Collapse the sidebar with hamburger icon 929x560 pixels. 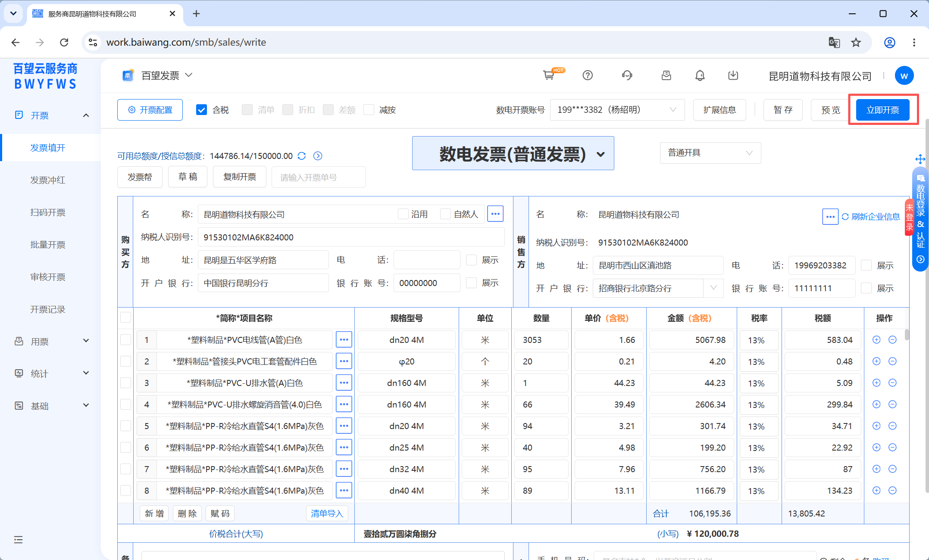(18, 540)
